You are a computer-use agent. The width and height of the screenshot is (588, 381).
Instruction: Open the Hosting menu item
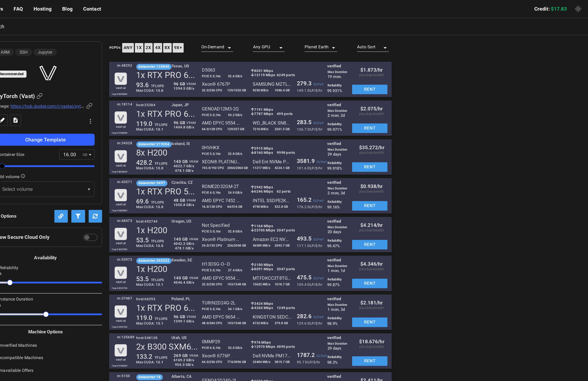[43, 9]
